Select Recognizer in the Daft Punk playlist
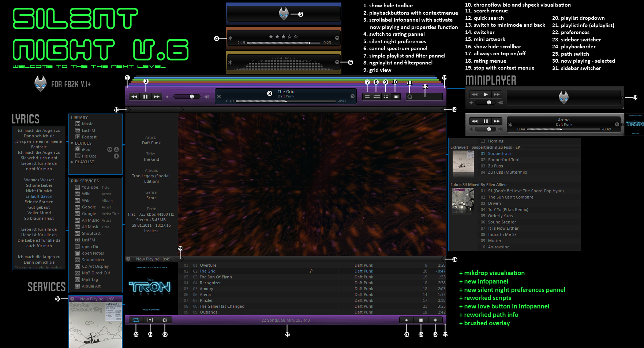 point(210,283)
